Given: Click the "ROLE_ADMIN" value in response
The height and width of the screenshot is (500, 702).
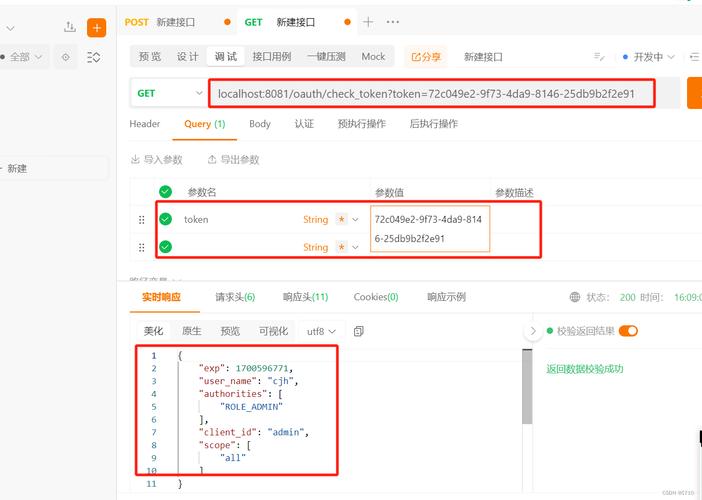Looking at the screenshot, I should pos(251,407).
